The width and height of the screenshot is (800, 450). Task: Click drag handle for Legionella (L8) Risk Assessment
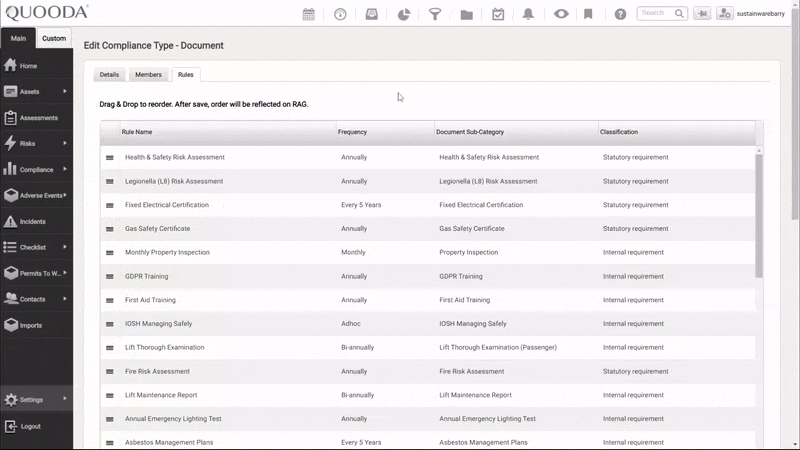pos(110,181)
